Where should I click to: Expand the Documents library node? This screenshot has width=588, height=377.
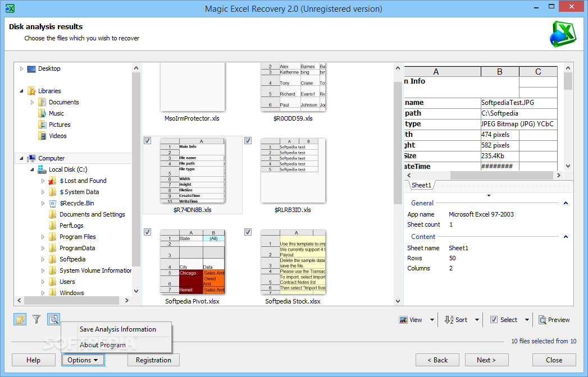(32, 102)
